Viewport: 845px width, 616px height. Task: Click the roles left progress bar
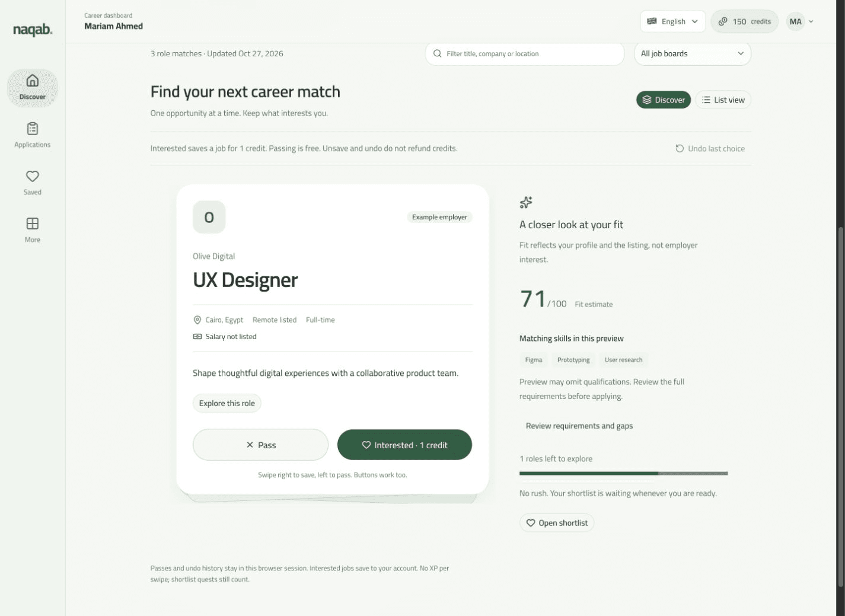(623, 473)
